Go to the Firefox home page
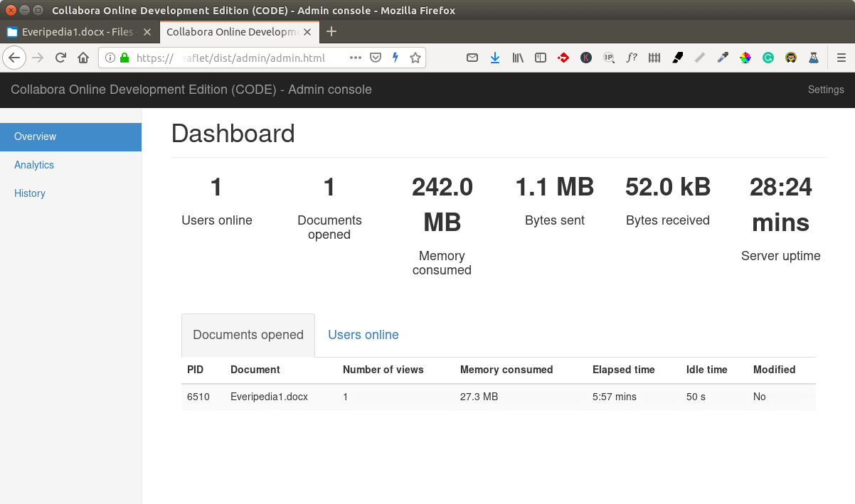 click(83, 58)
